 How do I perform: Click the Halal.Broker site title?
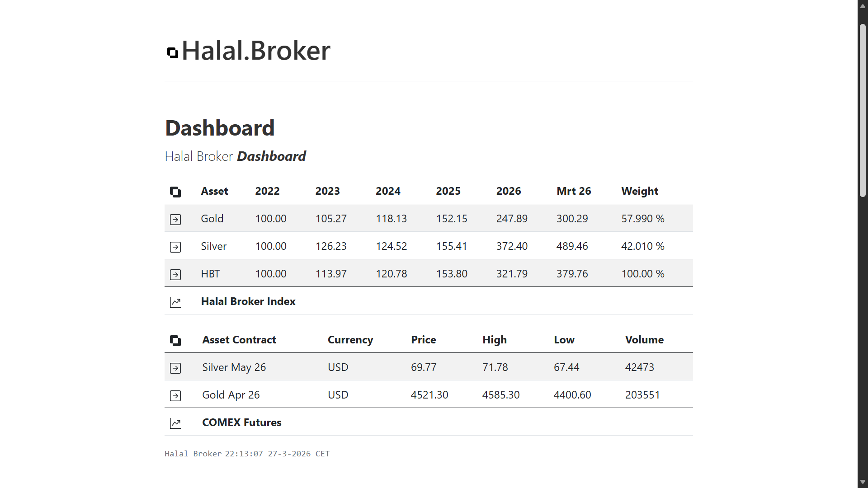click(x=256, y=50)
